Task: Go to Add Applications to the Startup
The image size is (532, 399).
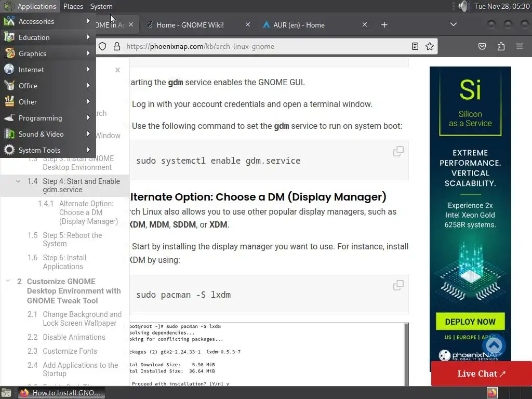Action: tap(80, 369)
